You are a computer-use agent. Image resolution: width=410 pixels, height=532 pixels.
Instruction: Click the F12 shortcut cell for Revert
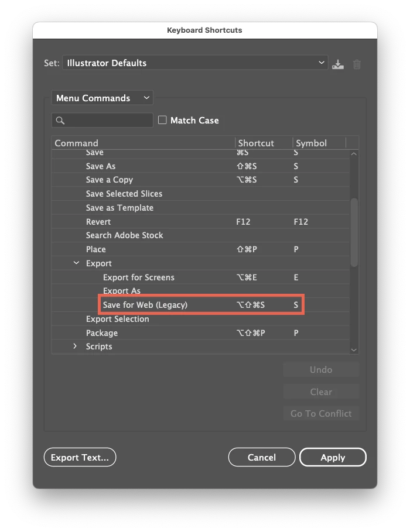pyautogui.click(x=243, y=222)
